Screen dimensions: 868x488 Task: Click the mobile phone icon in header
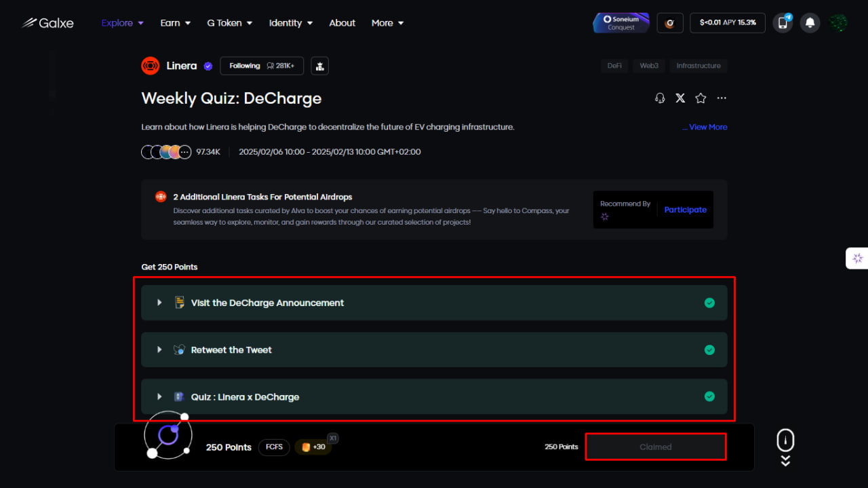tap(783, 23)
